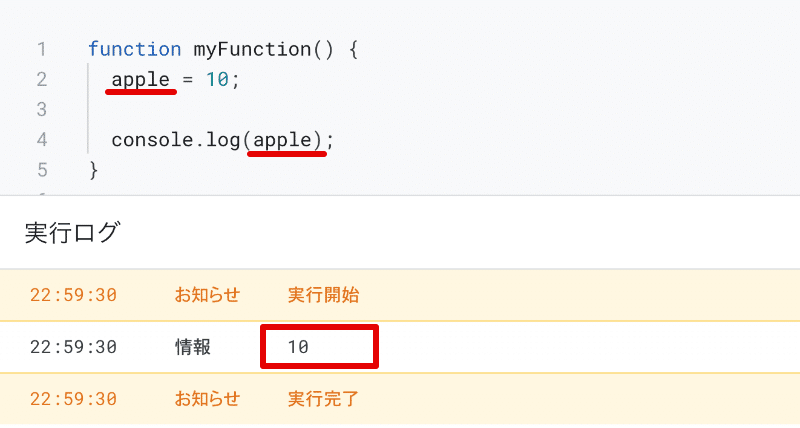The image size is (800, 428).
Task: Click line number 3 in the gutter
Action: [42, 110]
